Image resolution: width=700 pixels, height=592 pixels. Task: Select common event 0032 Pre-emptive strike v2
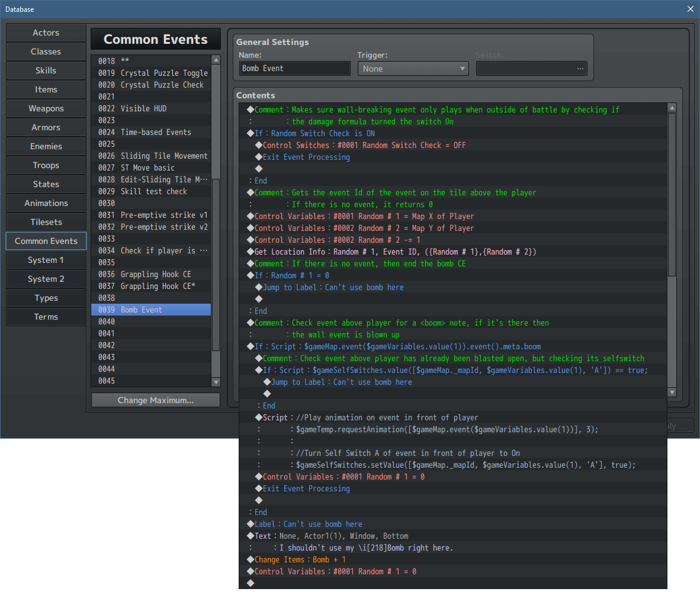pos(151,227)
